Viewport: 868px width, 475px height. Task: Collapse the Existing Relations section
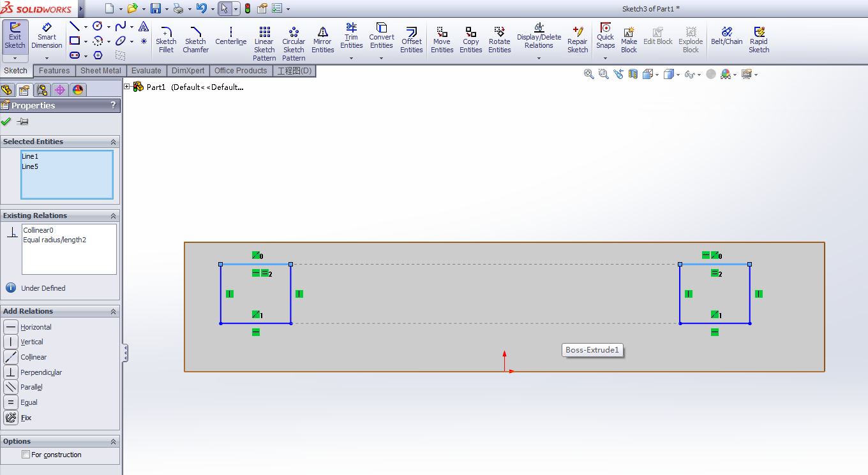[113, 216]
